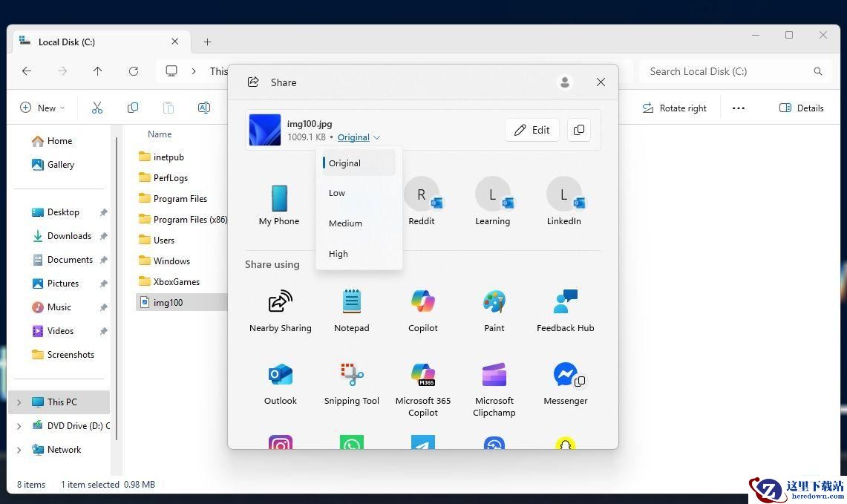Select Original in the quality menu
Viewport: 847px width, 504px height.
(x=359, y=163)
